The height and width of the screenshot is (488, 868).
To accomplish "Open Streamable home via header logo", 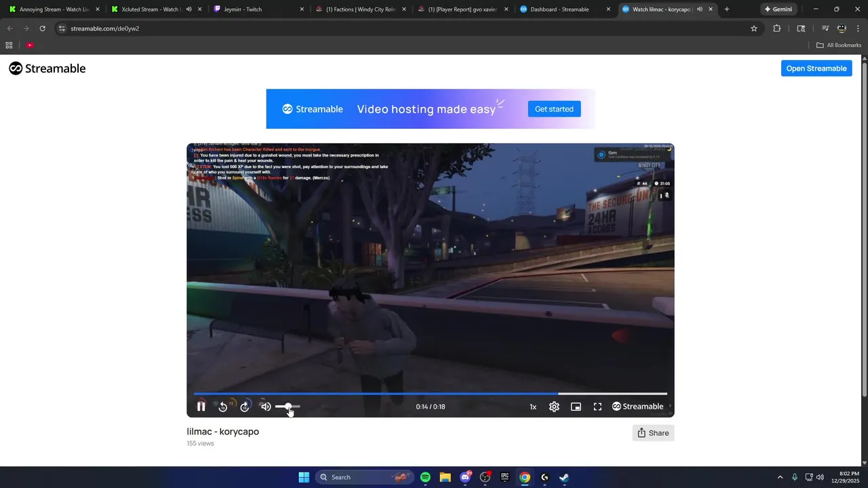I will pyautogui.click(x=47, y=68).
